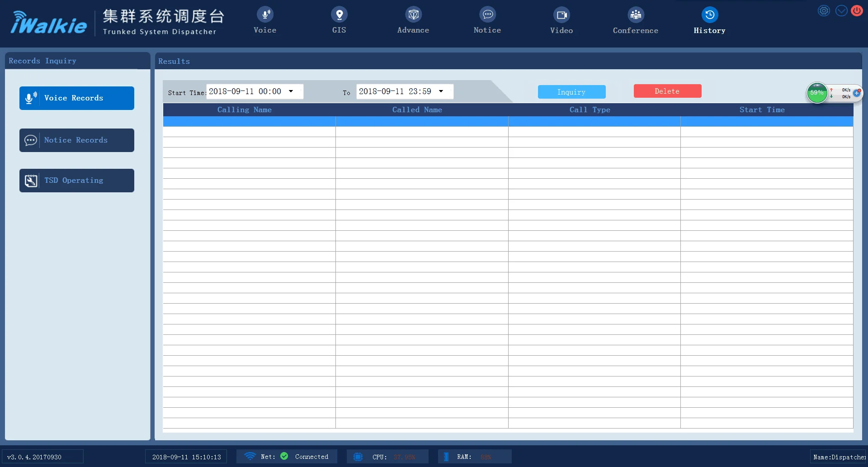Open the GIS map module
The height and width of the screenshot is (467, 868).
[x=339, y=15]
